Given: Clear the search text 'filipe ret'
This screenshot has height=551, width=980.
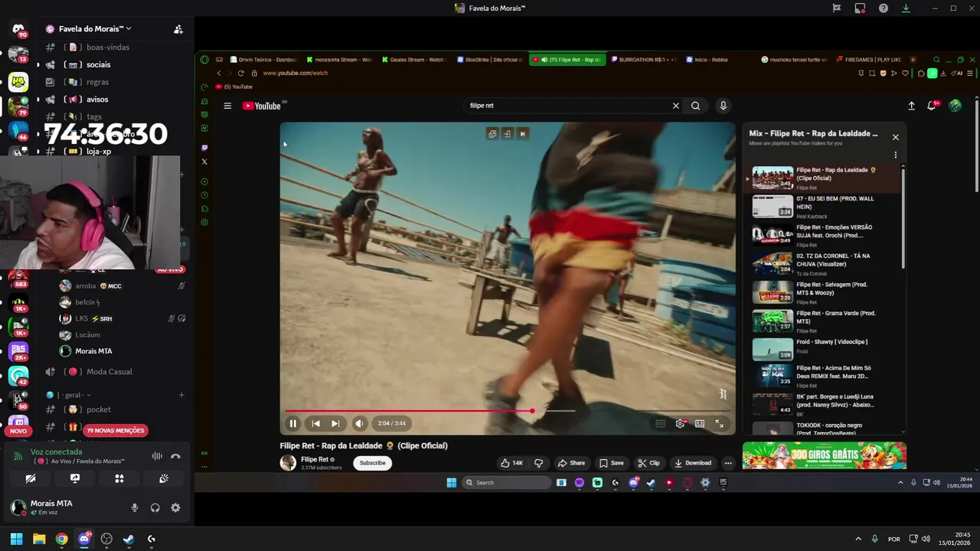Looking at the screenshot, I should [675, 106].
